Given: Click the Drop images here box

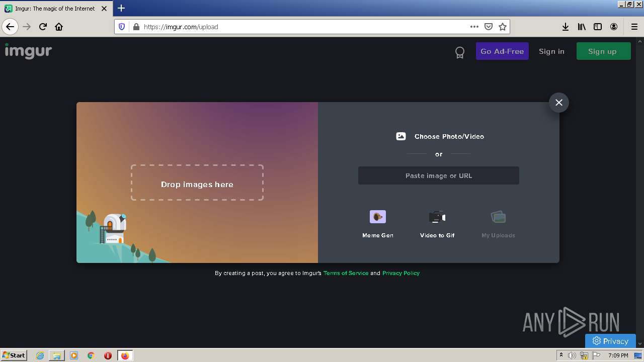Looking at the screenshot, I should [197, 183].
